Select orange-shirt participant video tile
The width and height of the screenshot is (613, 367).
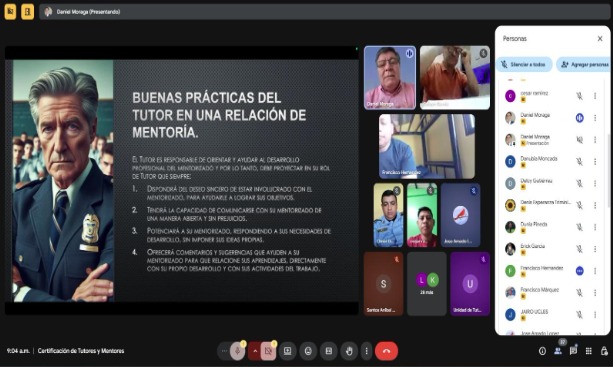tap(455, 77)
